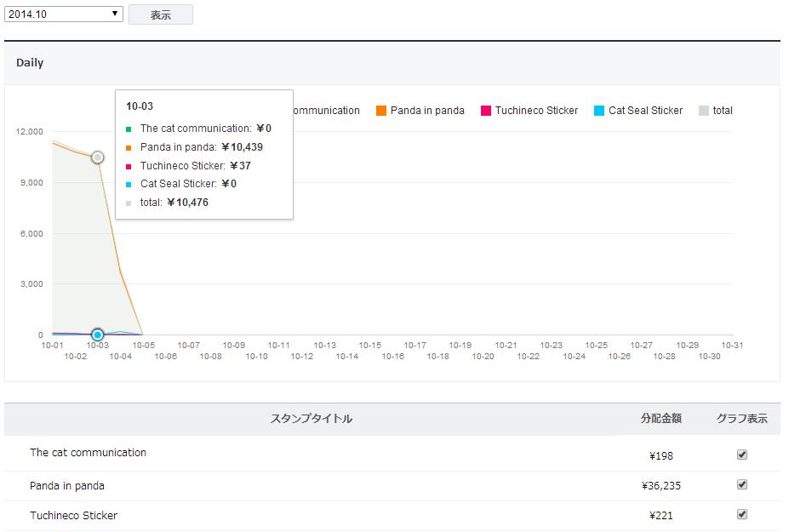This screenshot has width=789, height=532.
Task: Select The cat communication table row
Action: [392, 454]
